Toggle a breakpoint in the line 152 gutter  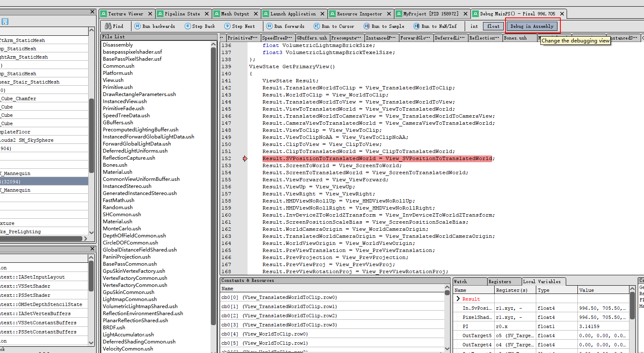point(245,158)
